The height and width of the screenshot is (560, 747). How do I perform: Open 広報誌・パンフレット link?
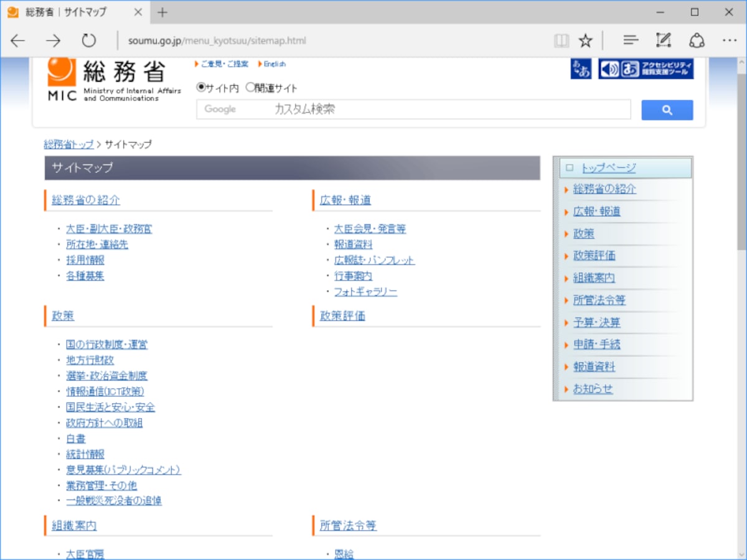coord(374,260)
